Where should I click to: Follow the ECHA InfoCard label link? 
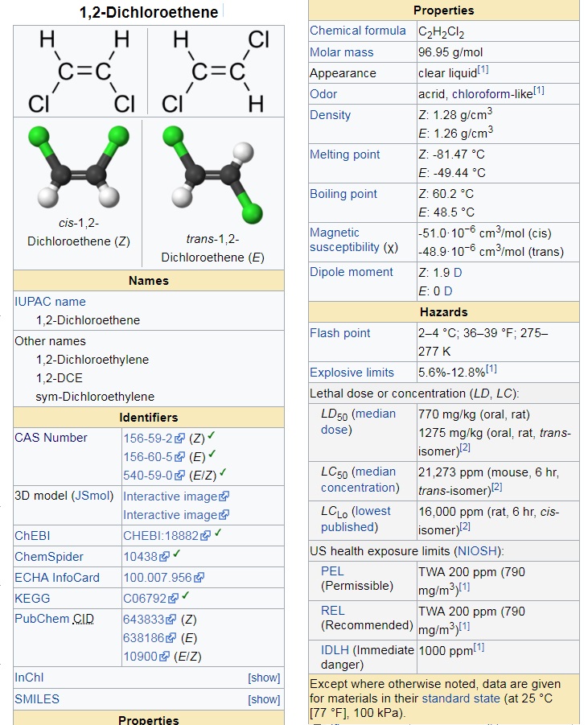[x=57, y=578]
